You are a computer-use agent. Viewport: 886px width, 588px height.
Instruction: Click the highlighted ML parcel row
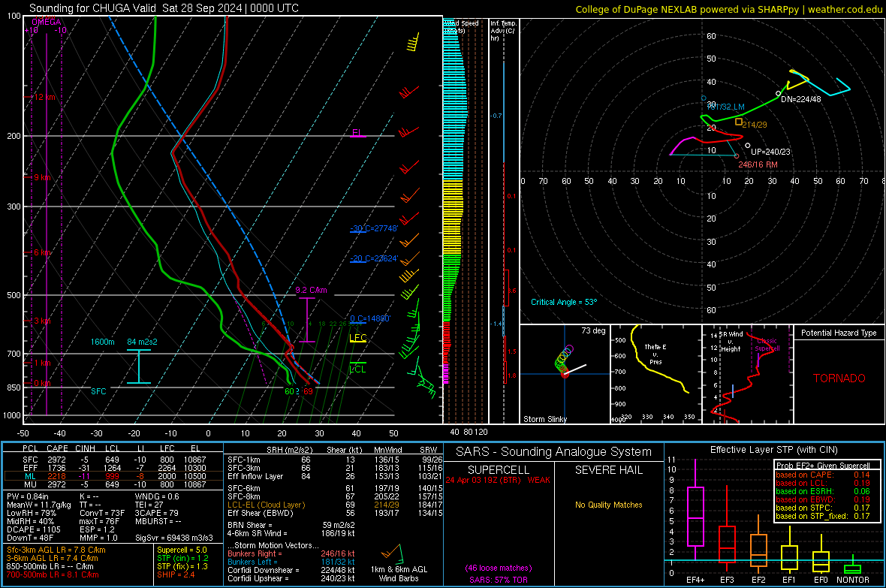(113, 476)
